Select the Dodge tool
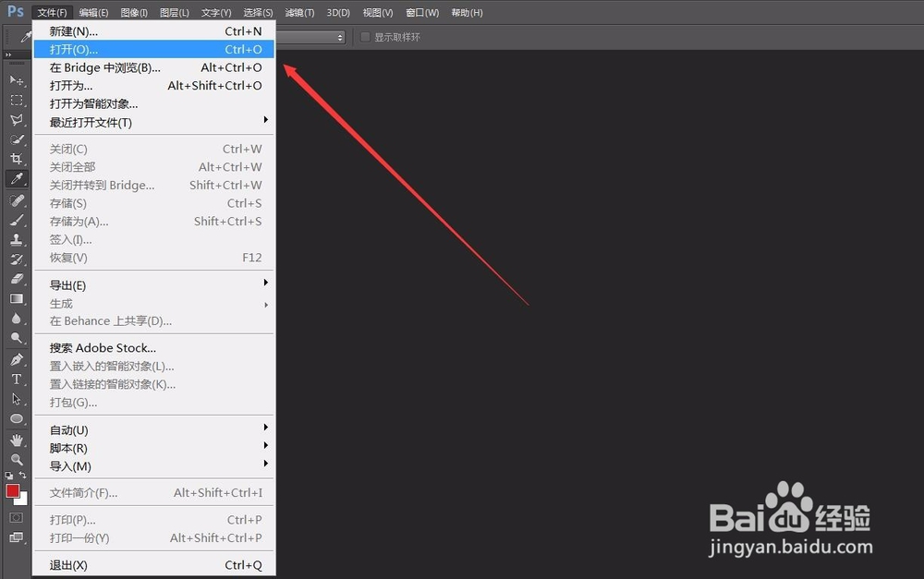This screenshot has width=924, height=579. pos(17,338)
